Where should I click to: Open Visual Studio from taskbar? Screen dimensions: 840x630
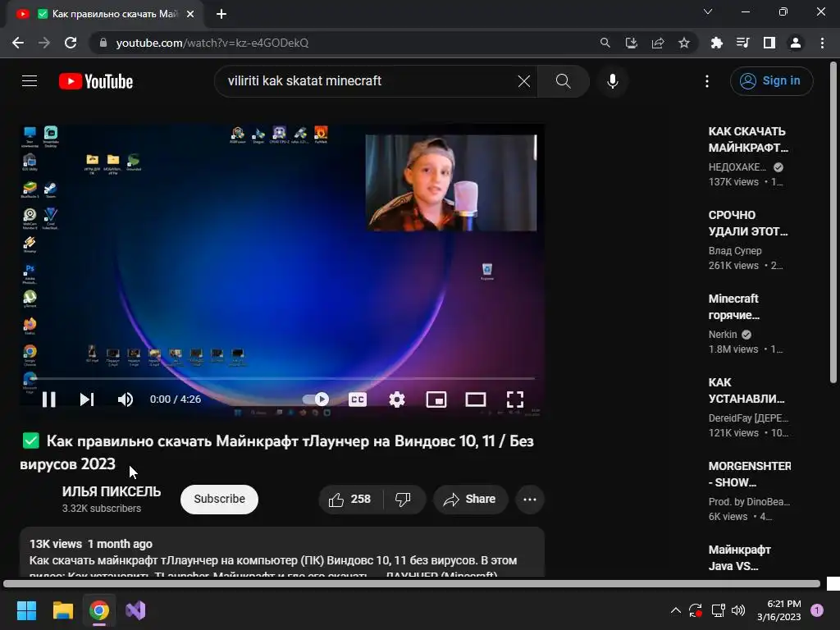[135, 610]
